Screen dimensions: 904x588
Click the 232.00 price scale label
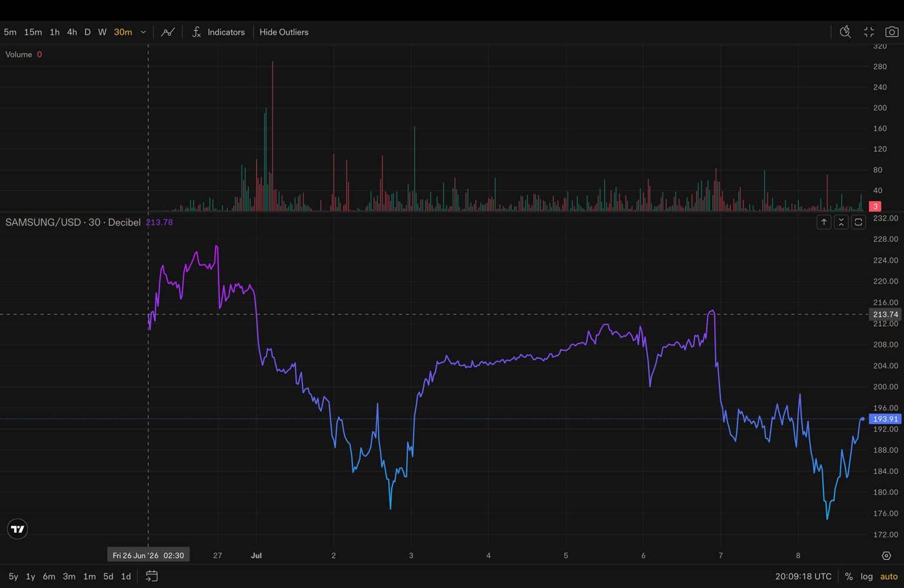pyautogui.click(x=886, y=218)
